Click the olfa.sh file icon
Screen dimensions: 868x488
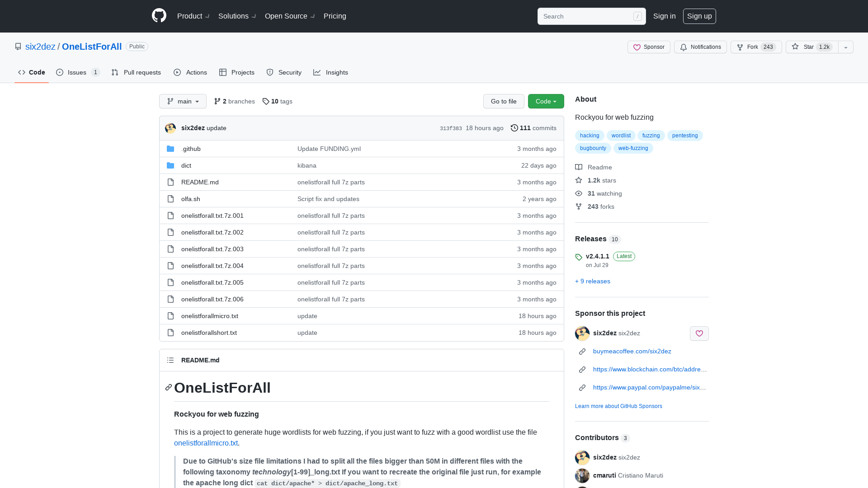point(170,199)
